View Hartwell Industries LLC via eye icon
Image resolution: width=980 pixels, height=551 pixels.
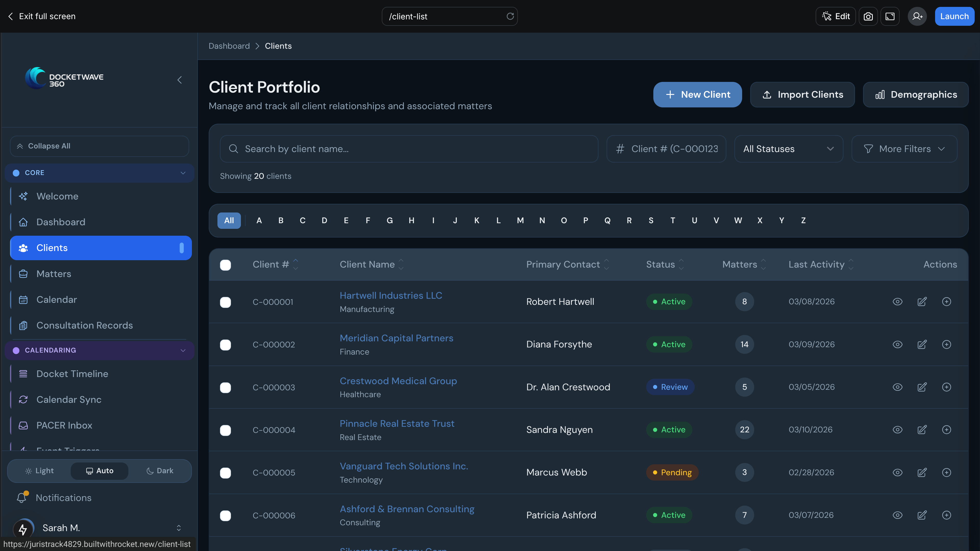click(898, 302)
